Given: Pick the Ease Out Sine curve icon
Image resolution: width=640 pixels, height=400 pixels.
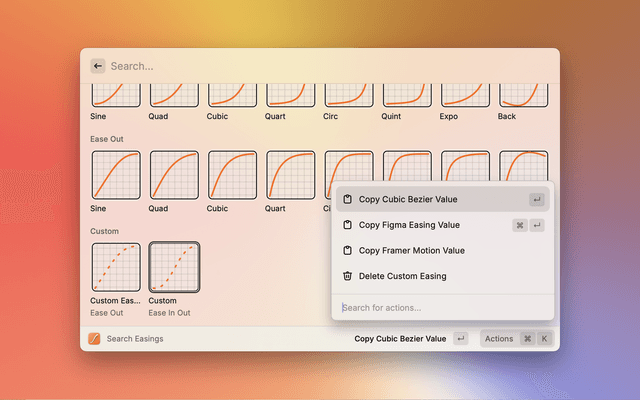Looking at the screenshot, I should (115, 175).
